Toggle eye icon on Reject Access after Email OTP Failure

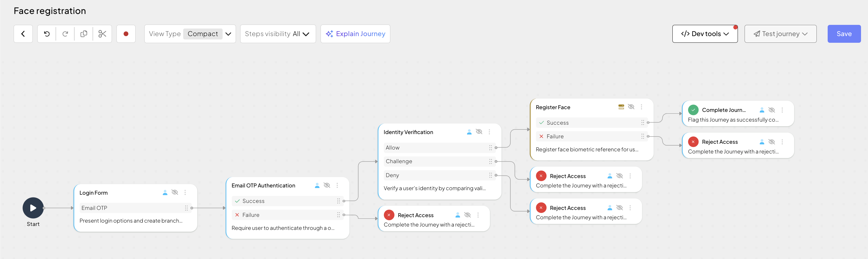467,215
